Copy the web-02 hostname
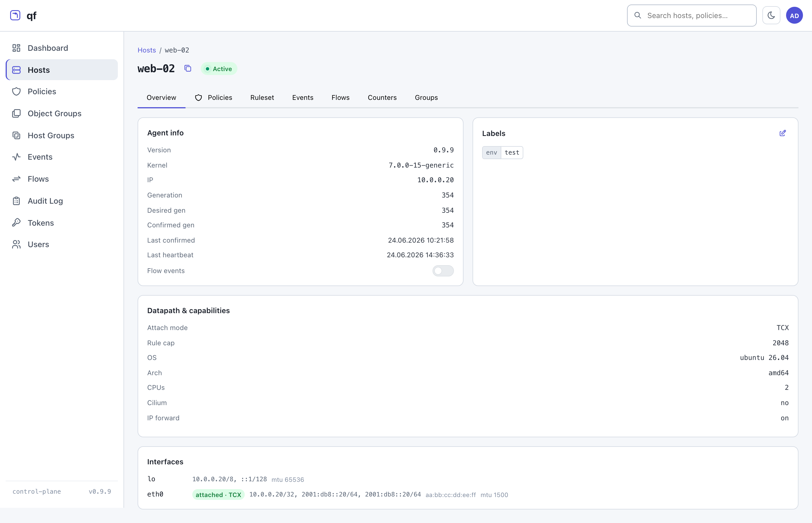Viewport: 812px width, 523px height. click(188, 69)
